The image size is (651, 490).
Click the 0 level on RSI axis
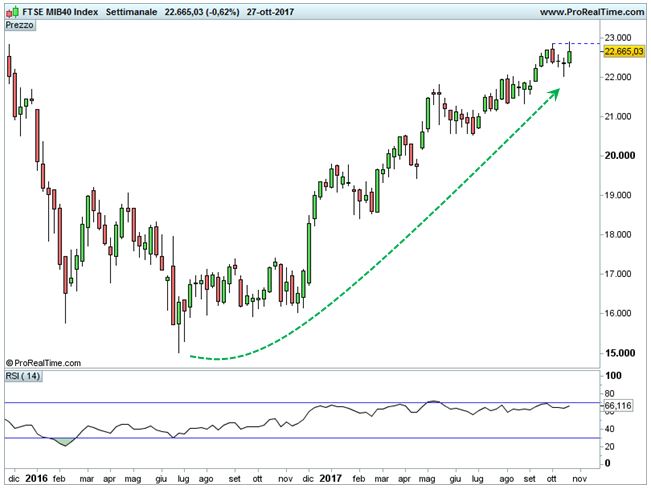point(608,463)
